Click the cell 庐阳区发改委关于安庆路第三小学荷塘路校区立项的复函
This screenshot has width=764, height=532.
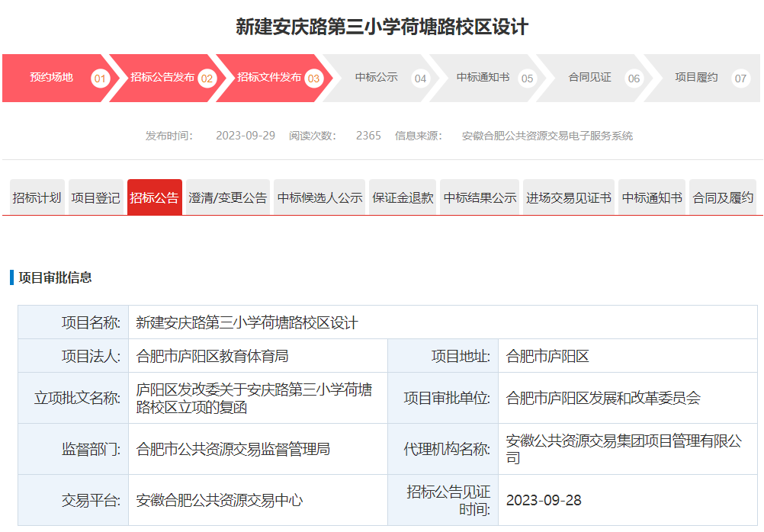258,398
